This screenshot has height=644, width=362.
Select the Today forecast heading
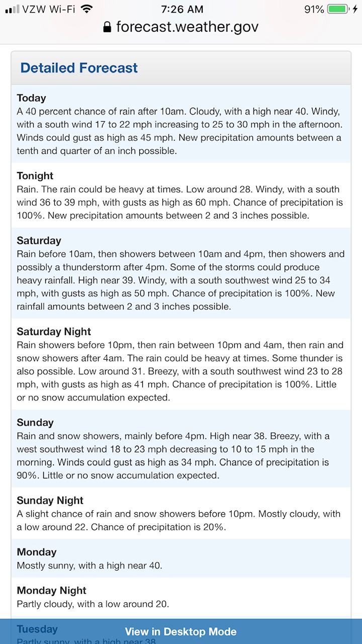pyautogui.click(x=31, y=98)
